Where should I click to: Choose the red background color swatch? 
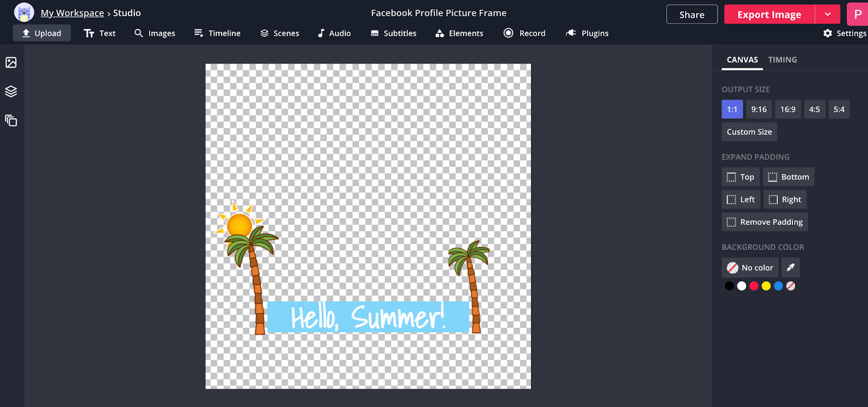click(754, 286)
